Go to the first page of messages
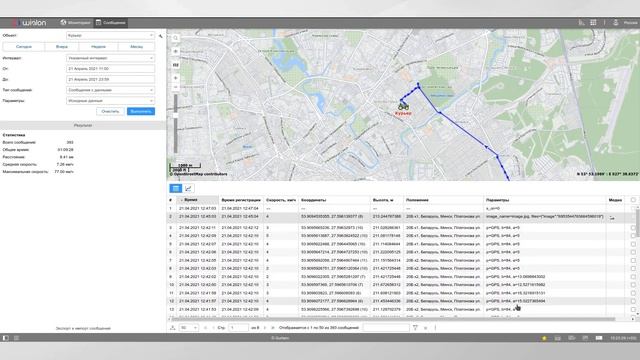Screen dimensions: 640x360 coord(205,328)
